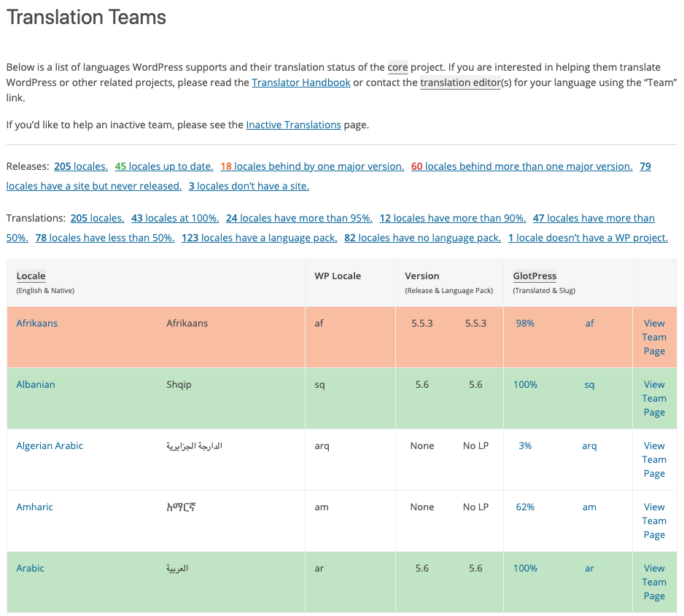Open Amharic 62% translation link
This screenshot has height=616, width=684.
click(525, 507)
